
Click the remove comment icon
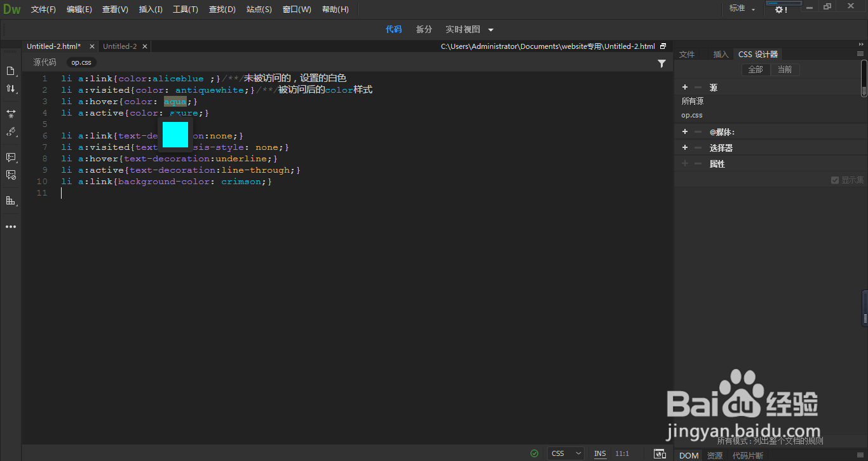[10, 175]
